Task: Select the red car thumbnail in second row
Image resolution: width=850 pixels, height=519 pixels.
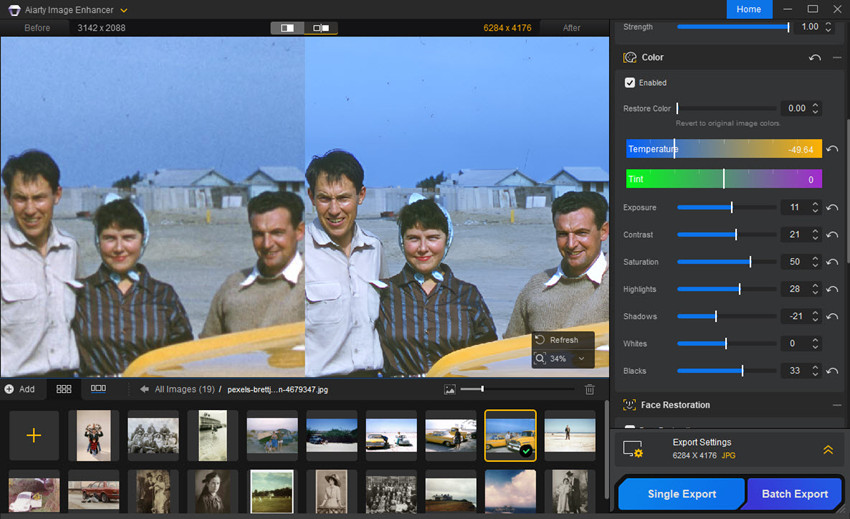Action: point(93,494)
